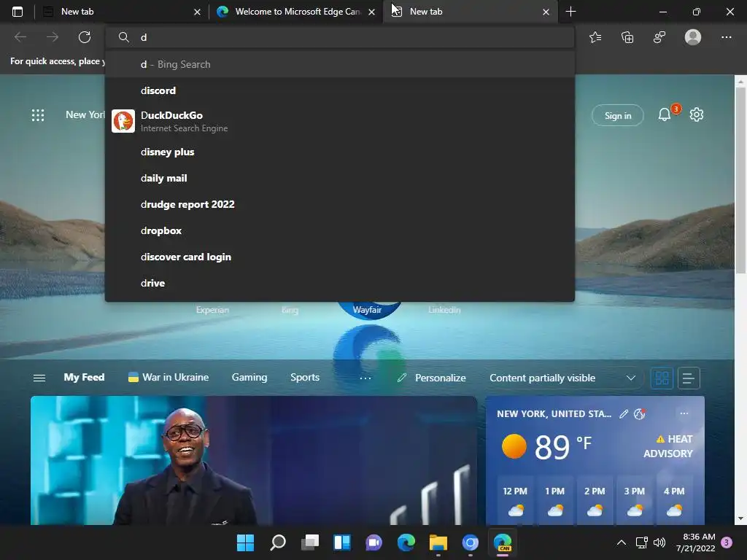
Task: Edit weather location with pencil icon
Action: click(624, 414)
